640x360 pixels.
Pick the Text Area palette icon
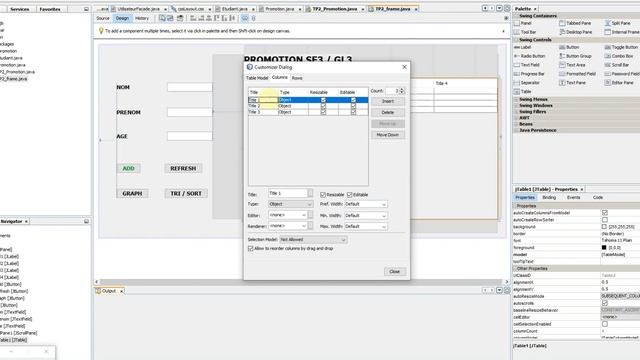point(562,65)
